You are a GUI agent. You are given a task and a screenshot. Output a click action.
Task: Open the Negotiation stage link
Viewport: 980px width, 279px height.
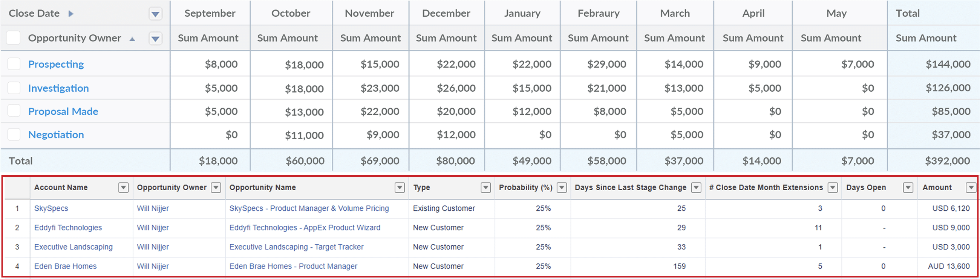pos(56,134)
